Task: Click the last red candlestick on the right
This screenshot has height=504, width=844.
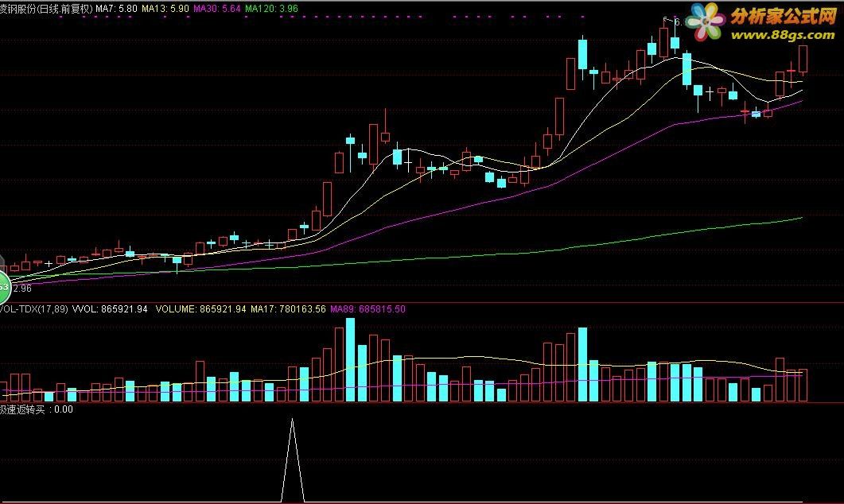Action: point(803,59)
